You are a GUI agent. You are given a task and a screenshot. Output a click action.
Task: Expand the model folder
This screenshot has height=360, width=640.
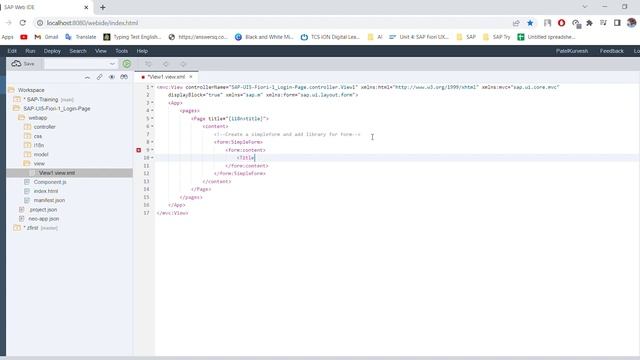[27, 154]
